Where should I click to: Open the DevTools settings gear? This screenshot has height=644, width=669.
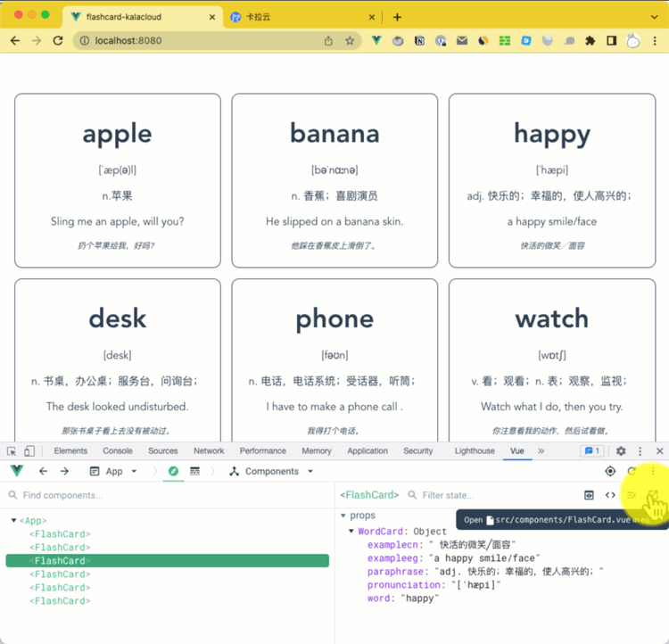621,451
